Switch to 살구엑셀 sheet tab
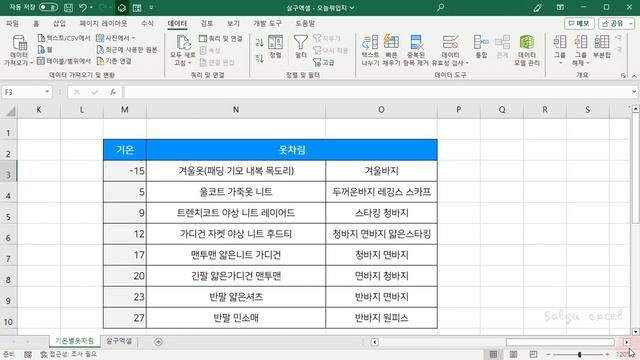 point(119,341)
